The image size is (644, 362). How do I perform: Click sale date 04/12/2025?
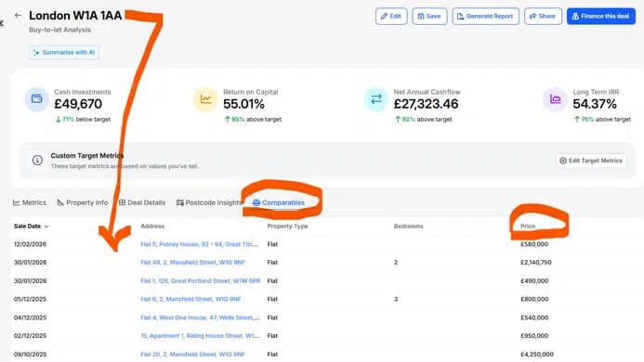point(30,317)
